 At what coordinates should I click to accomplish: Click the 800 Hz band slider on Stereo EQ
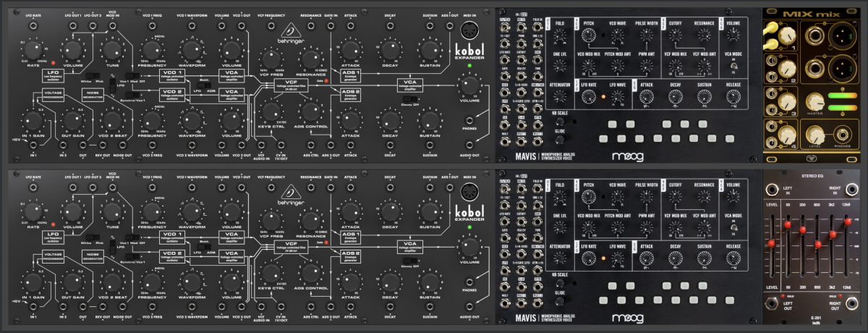pyautogui.click(x=817, y=244)
